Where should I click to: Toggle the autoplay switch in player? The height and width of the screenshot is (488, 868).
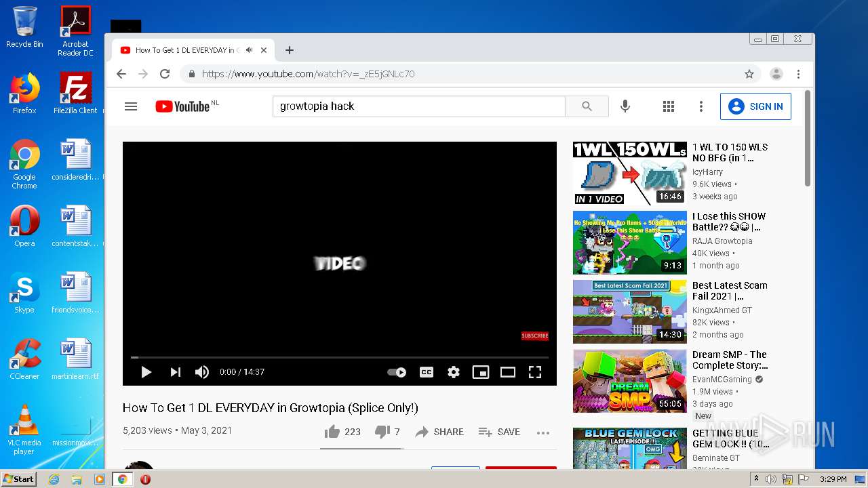tap(397, 372)
